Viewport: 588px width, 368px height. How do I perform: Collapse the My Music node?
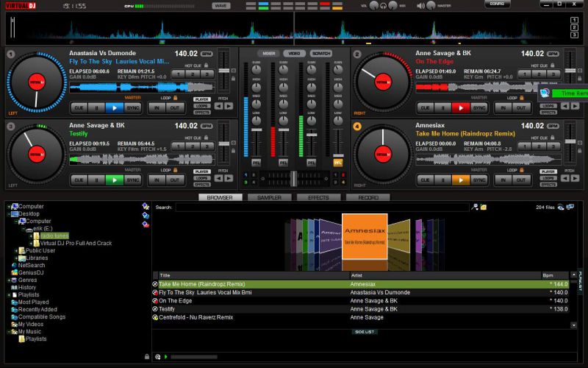click(x=9, y=332)
